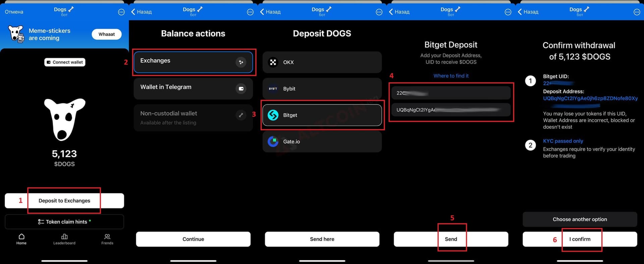Open the more options icon beside Отмена screen header
This screenshot has width=644, height=264.
[121, 12]
